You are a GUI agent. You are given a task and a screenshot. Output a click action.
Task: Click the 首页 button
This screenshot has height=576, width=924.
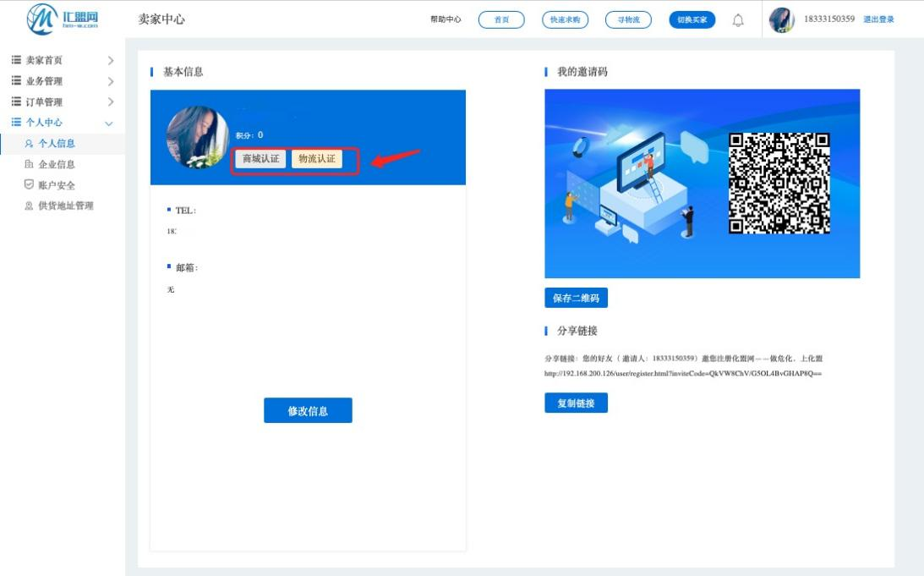501,19
